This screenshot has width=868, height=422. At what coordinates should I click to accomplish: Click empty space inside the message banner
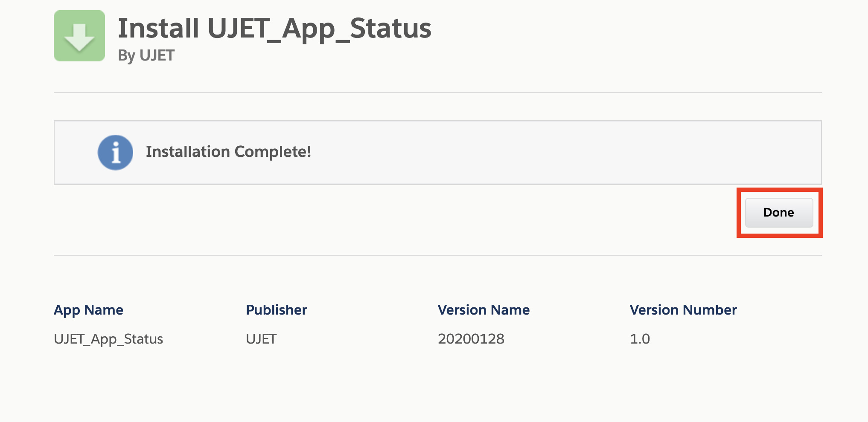click(x=555, y=152)
